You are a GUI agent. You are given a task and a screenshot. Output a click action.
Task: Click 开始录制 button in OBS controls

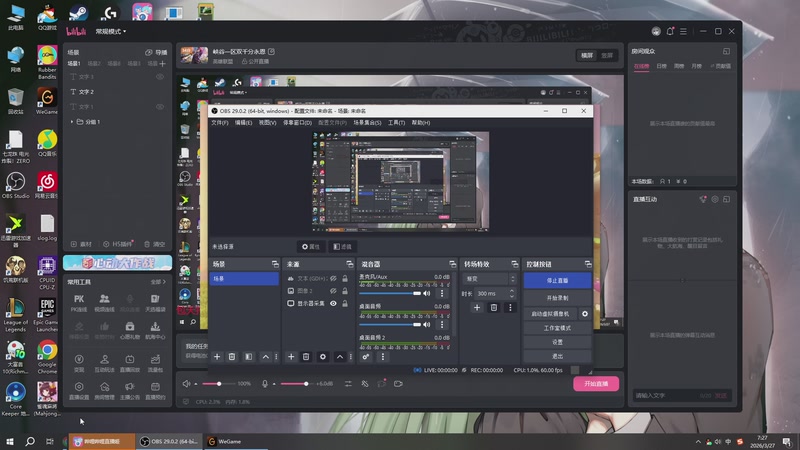tap(557, 298)
